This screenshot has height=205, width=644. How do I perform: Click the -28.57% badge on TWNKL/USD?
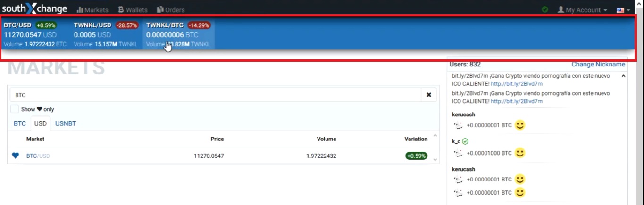point(126,25)
